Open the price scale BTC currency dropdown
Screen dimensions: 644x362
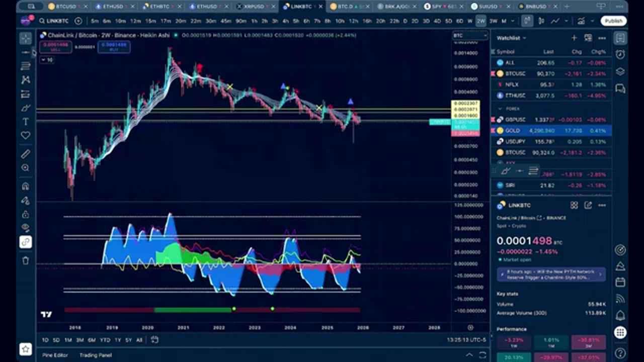click(470, 36)
